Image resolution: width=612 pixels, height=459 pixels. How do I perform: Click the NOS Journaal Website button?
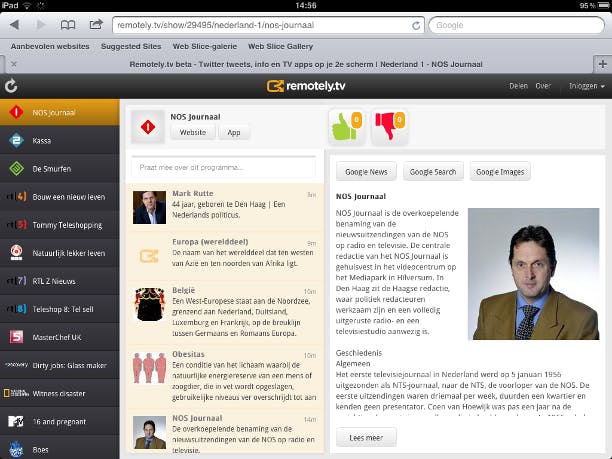(193, 132)
